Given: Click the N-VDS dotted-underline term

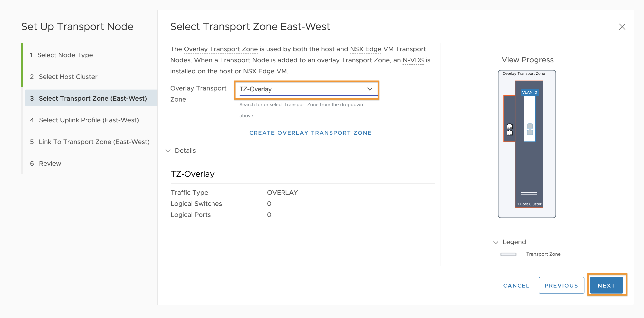Looking at the screenshot, I should click(413, 60).
